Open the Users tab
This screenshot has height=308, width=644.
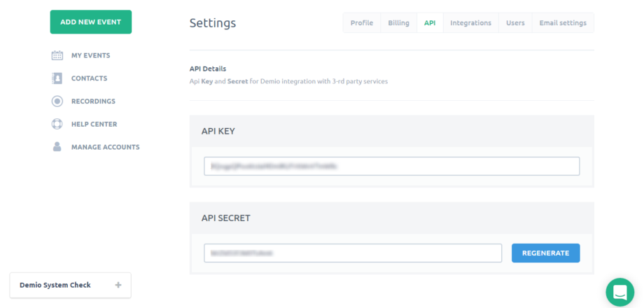tap(515, 23)
